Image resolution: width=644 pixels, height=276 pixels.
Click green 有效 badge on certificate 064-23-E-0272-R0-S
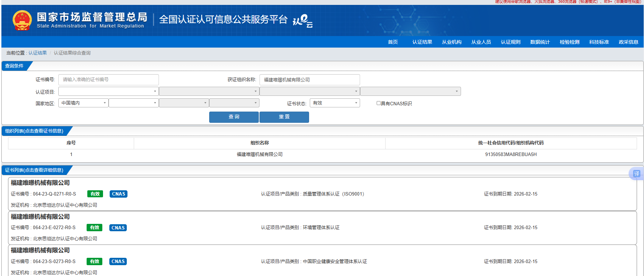pos(95,228)
